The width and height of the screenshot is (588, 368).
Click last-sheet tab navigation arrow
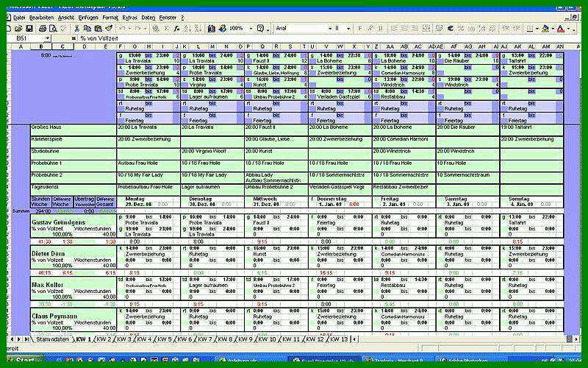27,339
